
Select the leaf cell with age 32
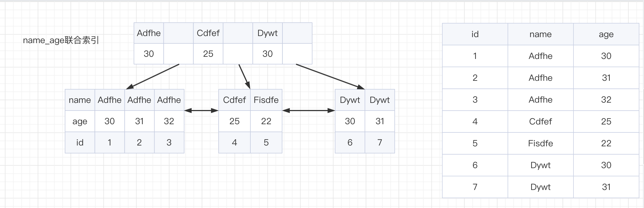169,121
